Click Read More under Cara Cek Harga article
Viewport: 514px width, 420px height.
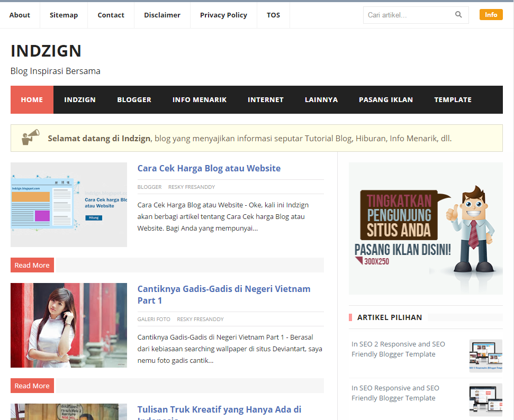(x=32, y=265)
